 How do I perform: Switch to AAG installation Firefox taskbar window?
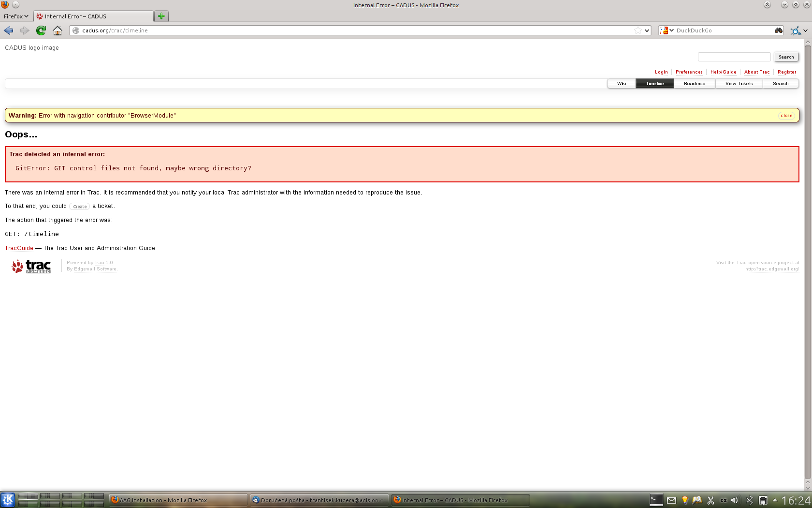click(178, 500)
